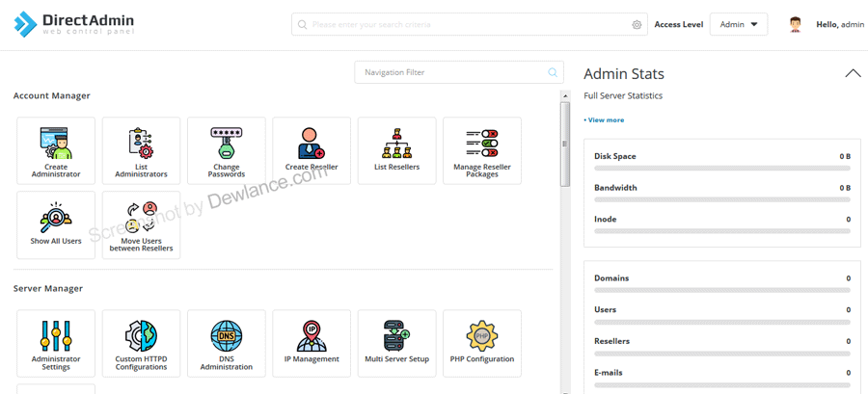Click the admin user avatar
This screenshot has height=394, width=868.
coord(796,25)
